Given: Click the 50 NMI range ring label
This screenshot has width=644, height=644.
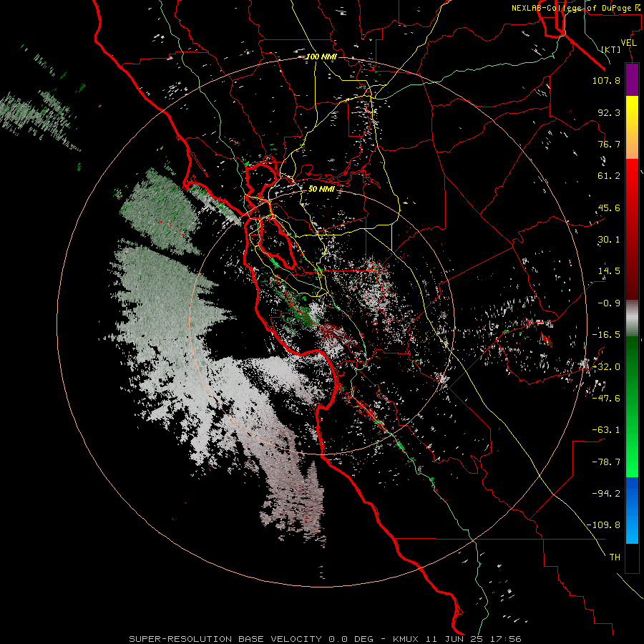Looking at the screenshot, I should pos(321,189).
